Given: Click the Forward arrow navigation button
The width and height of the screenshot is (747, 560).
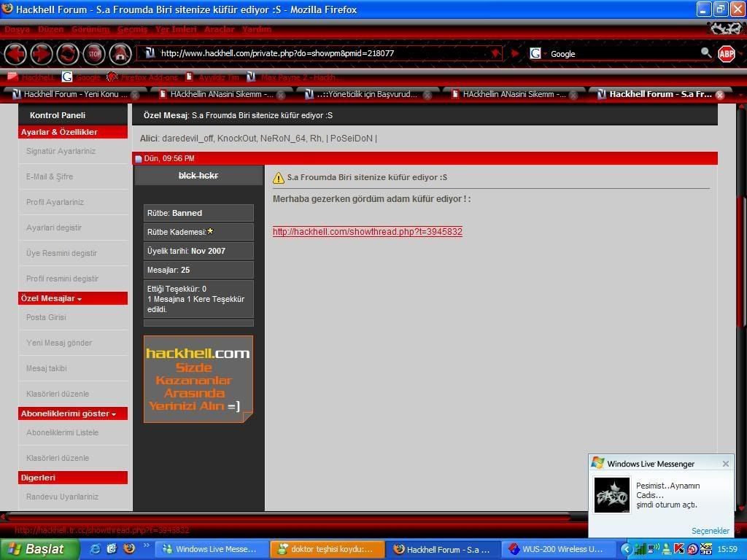Looking at the screenshot, I should [42, 54].
